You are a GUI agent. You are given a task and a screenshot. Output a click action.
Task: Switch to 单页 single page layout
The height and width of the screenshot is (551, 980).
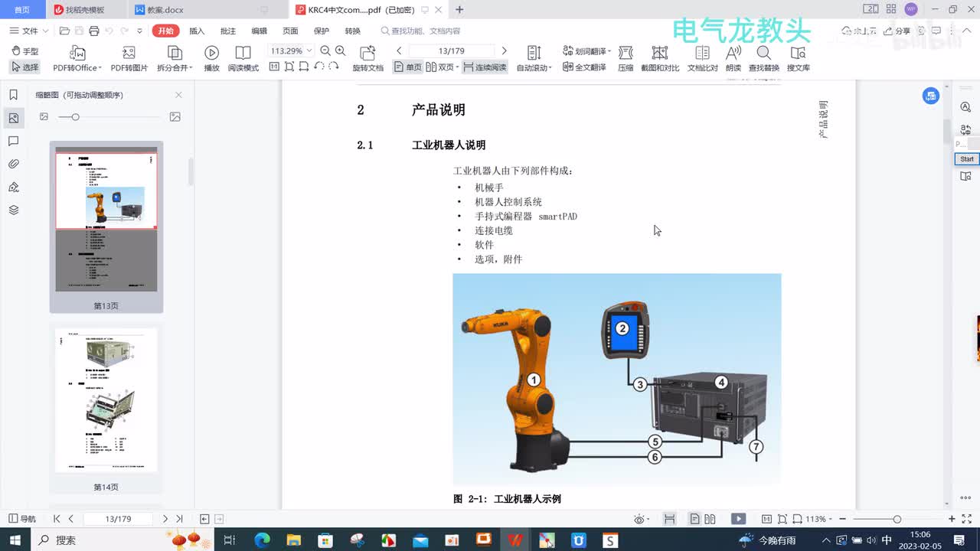(x=407, y=67)
